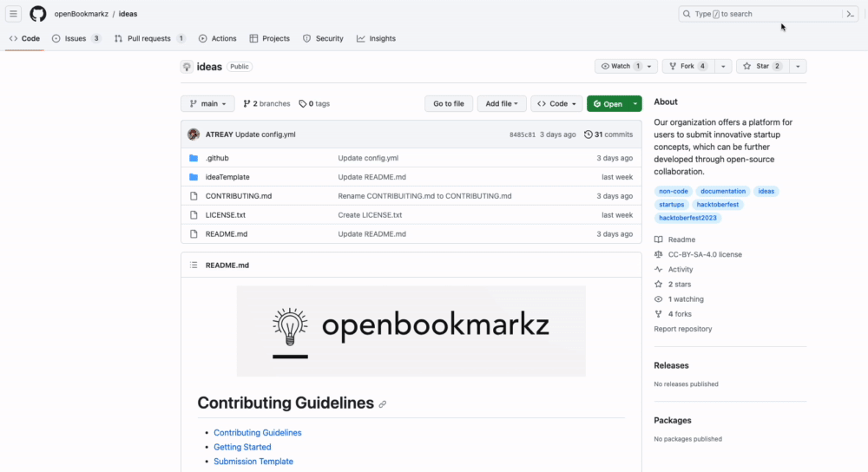Switch to the Code tab
Image resolution: width=868 pixels, height=472 pixels.
[24, 39]
